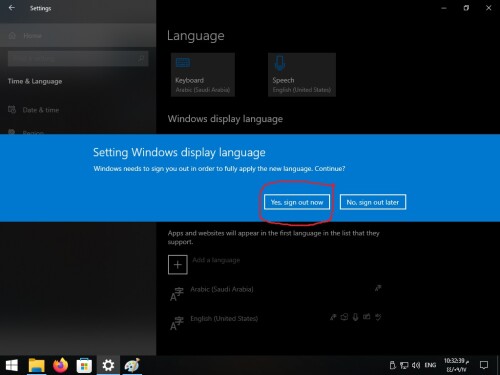Click the speech microphone icon on English row

pos(355,317)
